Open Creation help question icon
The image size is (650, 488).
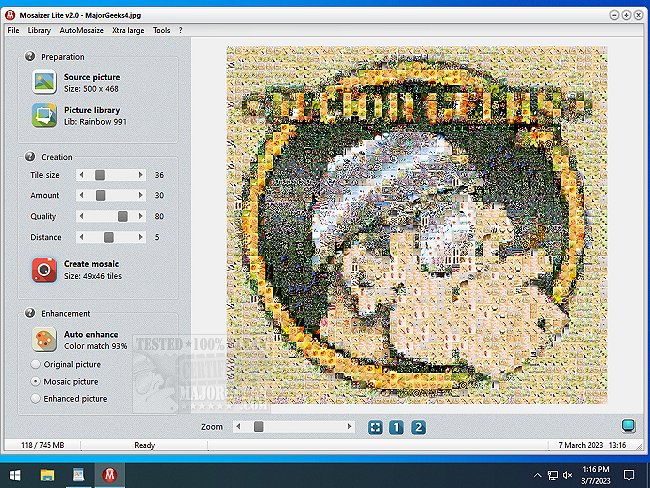pos(30,156)
